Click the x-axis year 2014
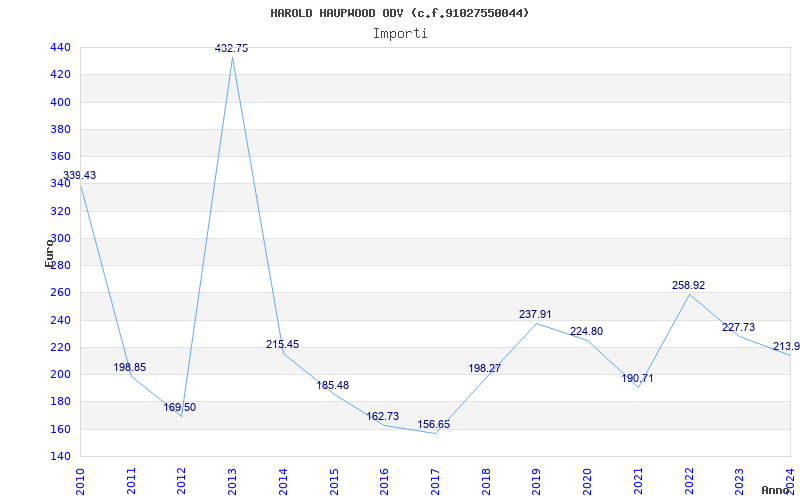Screen dimensions: 800x500 pos(283,482)
